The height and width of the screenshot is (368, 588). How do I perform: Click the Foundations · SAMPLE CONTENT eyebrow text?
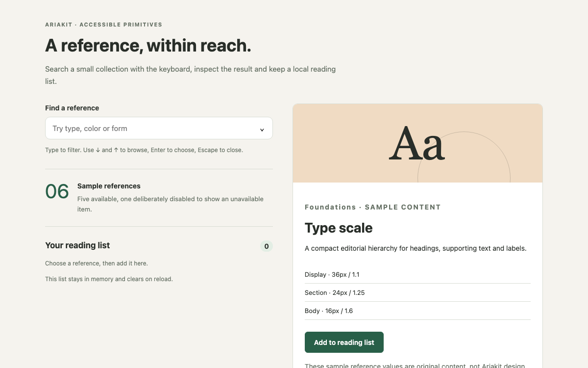click(372, 207)
